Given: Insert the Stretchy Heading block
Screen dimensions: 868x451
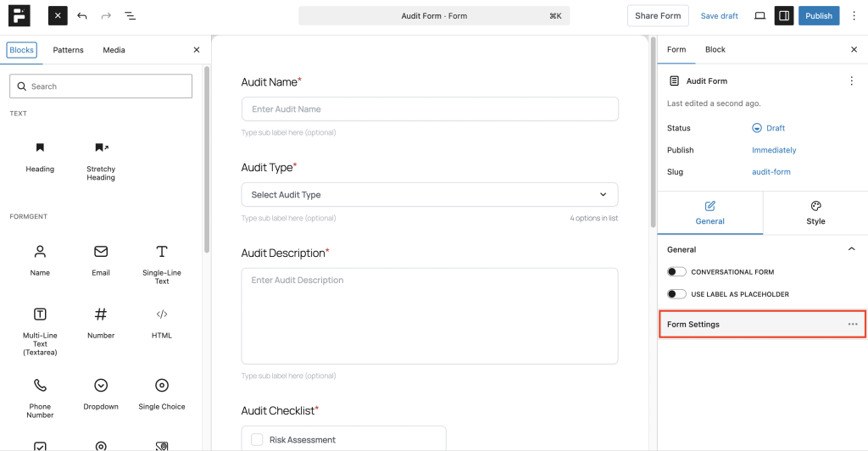Looking at the screenshot, I should click(101, 161).
